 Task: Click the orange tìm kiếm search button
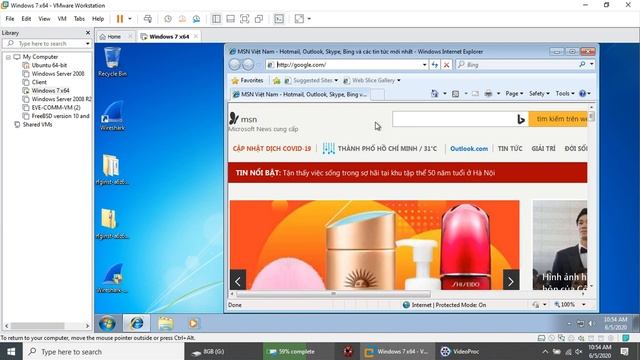click(x=558, y=119)
